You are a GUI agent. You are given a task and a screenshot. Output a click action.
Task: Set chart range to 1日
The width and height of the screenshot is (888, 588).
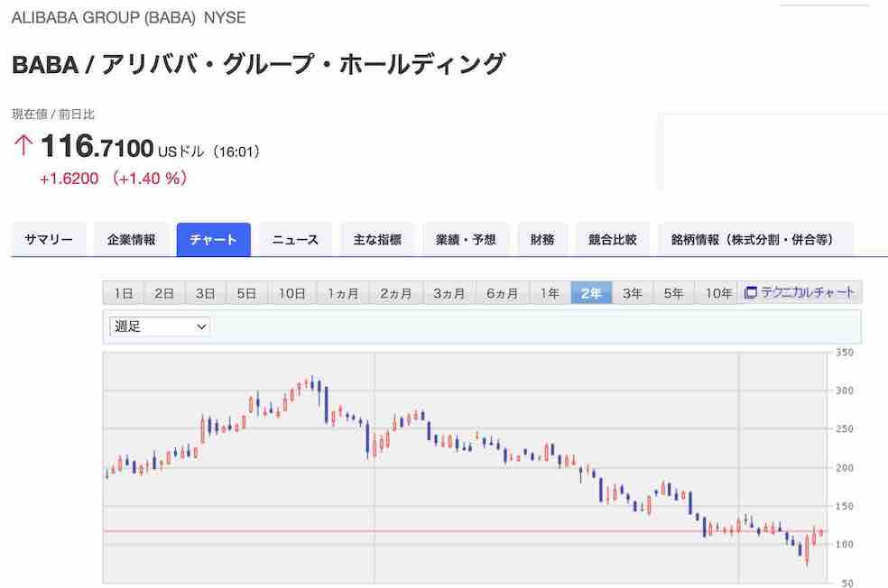click(x=124, y=293)
